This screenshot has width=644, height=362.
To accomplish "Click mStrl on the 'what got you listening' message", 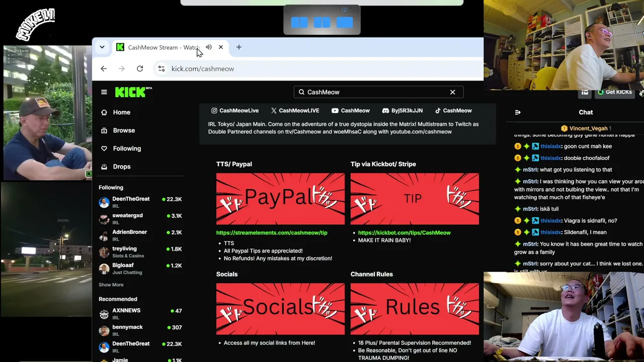I will point(530,170).
